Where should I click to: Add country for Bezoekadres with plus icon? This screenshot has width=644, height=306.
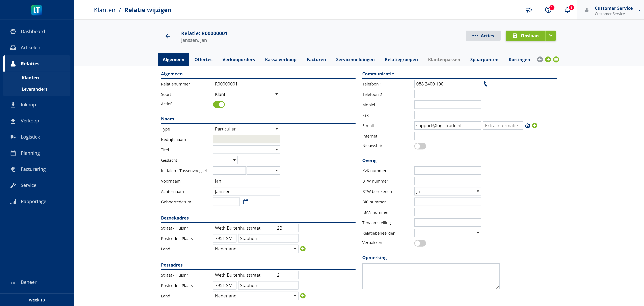[x=303, y=249]
